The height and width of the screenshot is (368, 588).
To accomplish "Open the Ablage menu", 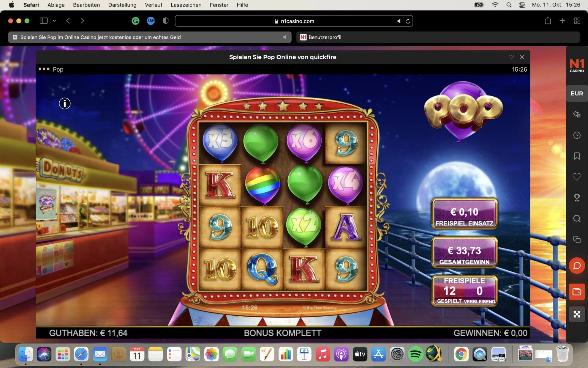I will tap(56, 5).
